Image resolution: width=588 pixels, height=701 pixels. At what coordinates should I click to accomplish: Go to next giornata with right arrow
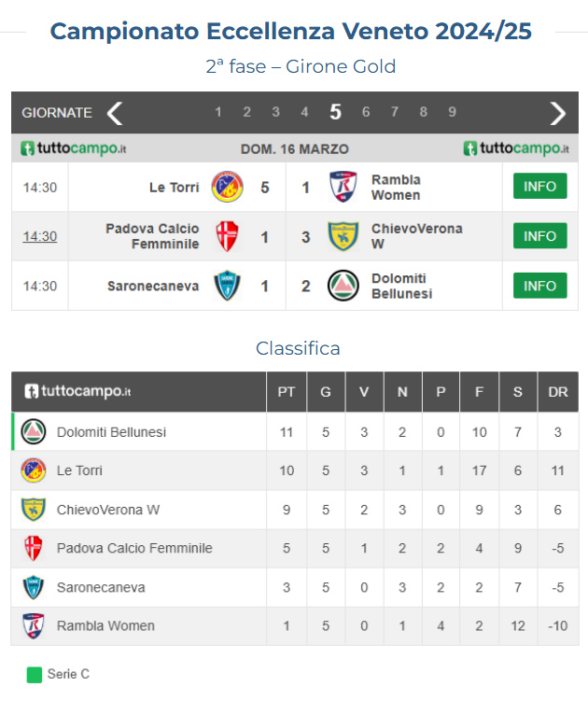[x=558, y=113]
